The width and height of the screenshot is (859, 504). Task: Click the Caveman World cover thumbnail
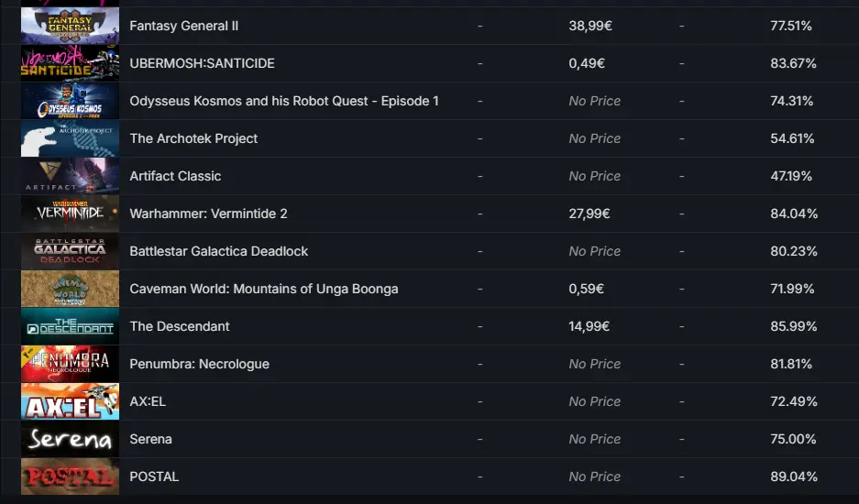tap(70, 289)
